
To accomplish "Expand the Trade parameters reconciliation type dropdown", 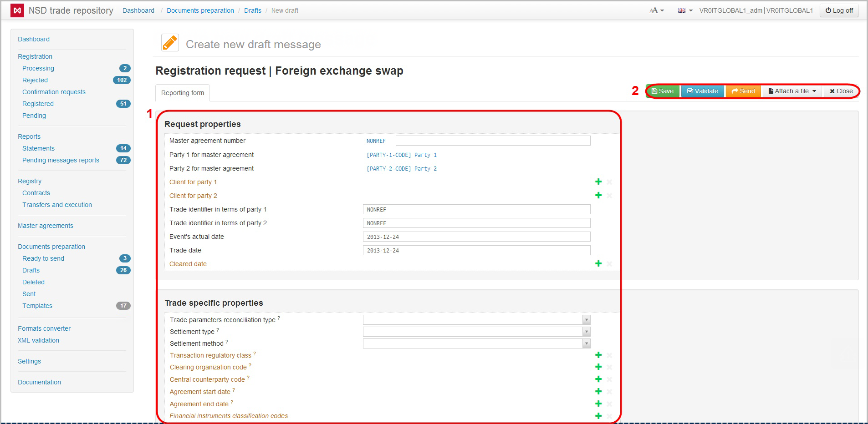I will pos(586,320).
